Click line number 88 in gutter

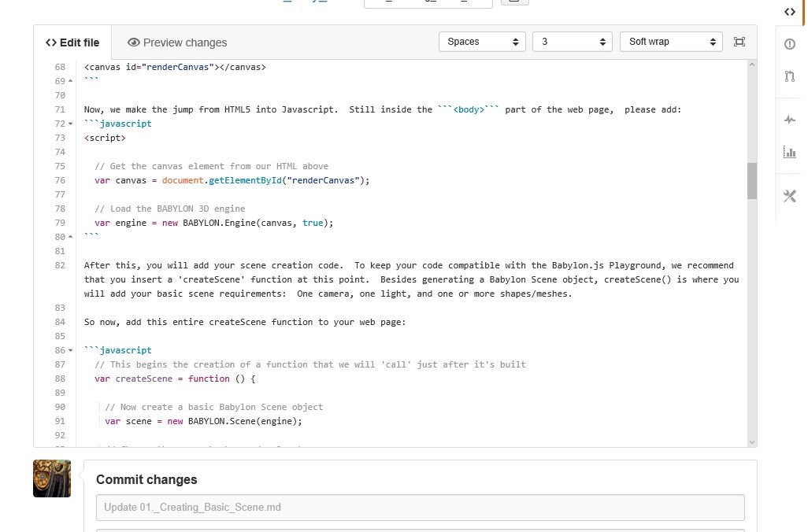coord(60,379)
